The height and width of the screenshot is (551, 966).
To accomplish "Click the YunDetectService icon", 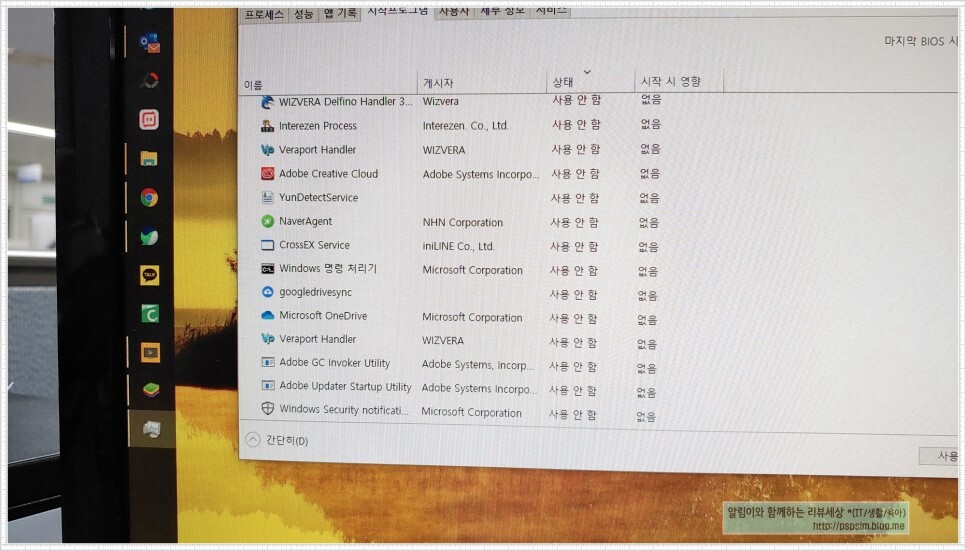I will point(267,198).
